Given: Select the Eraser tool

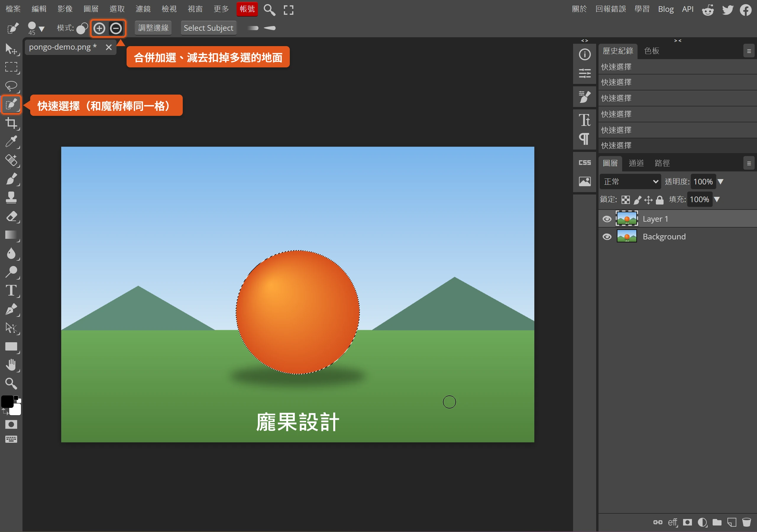Looking at the screenshot, I should click(11, 216).
